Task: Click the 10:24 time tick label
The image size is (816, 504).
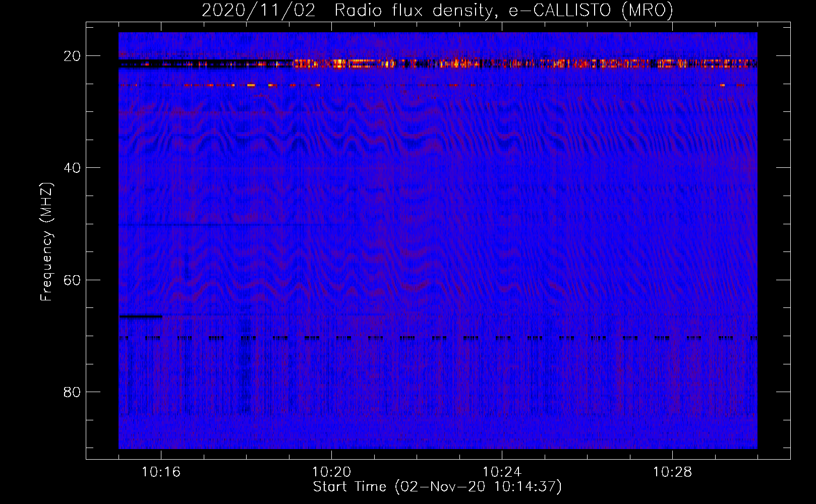Action: coord(502,472)
